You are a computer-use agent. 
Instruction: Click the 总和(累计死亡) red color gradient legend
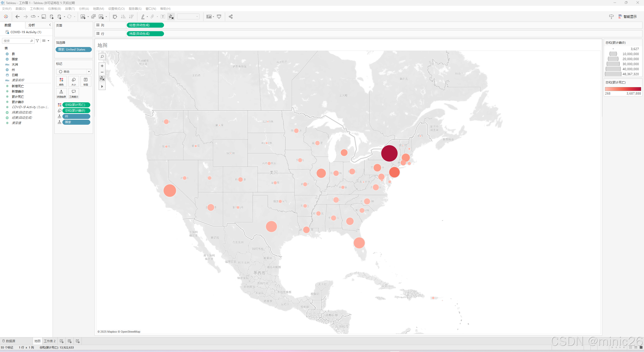click(623, 89)
